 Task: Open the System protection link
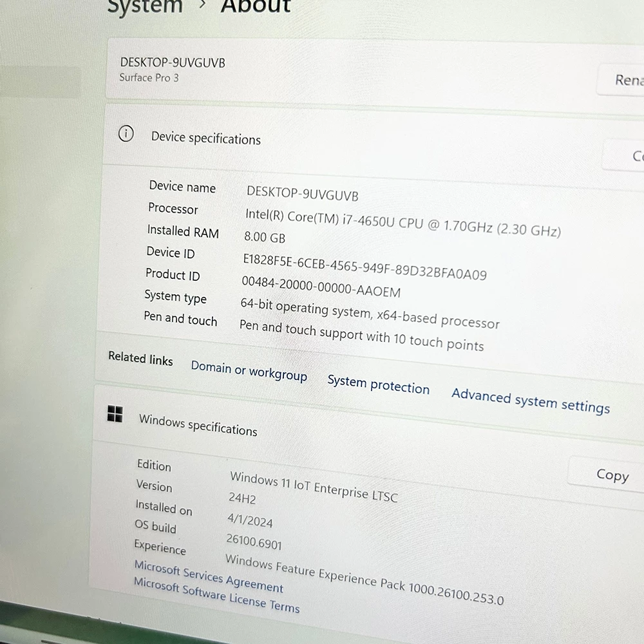click(378, 384)
